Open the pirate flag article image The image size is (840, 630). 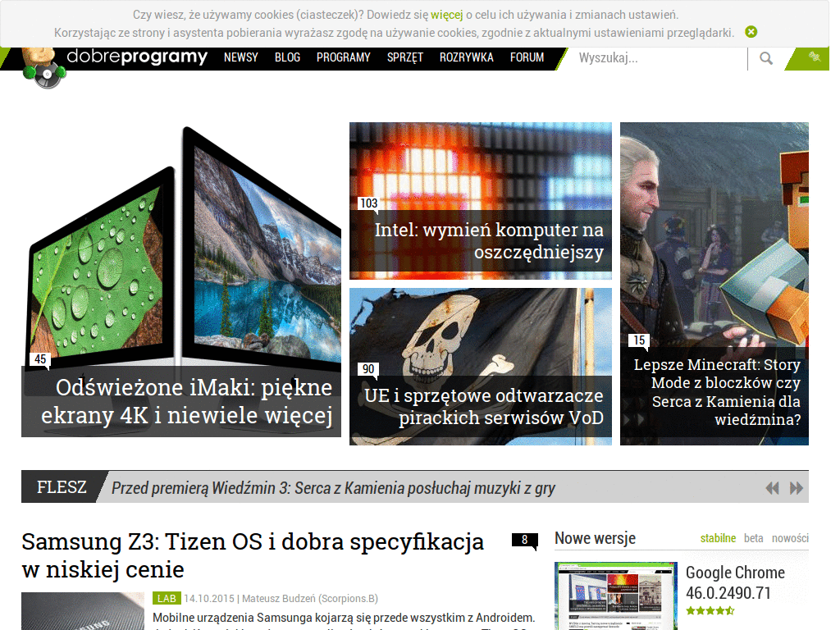pos(481,331)
